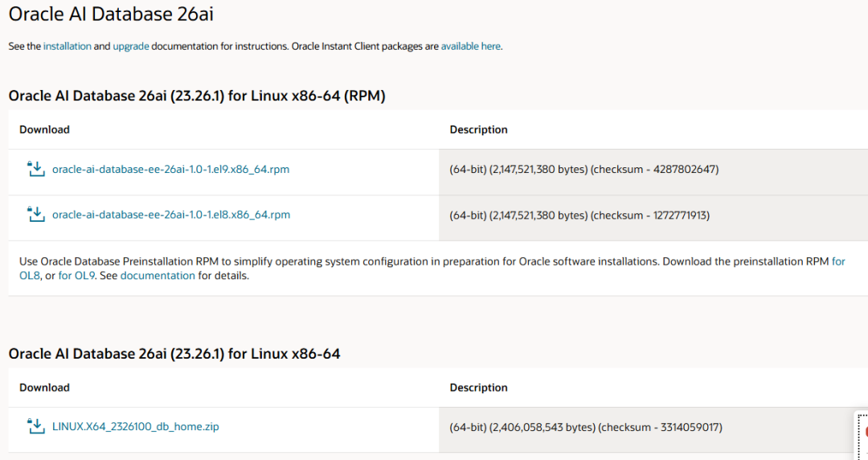868x460 pixels.
Task: Open preinstallation RPM 'for OL9' link
Action: (x=76, y=276)
